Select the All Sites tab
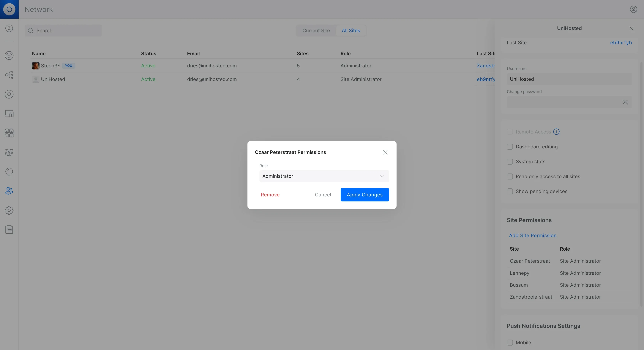The width and height of the screenshot is (644, 350). [351, 31]
